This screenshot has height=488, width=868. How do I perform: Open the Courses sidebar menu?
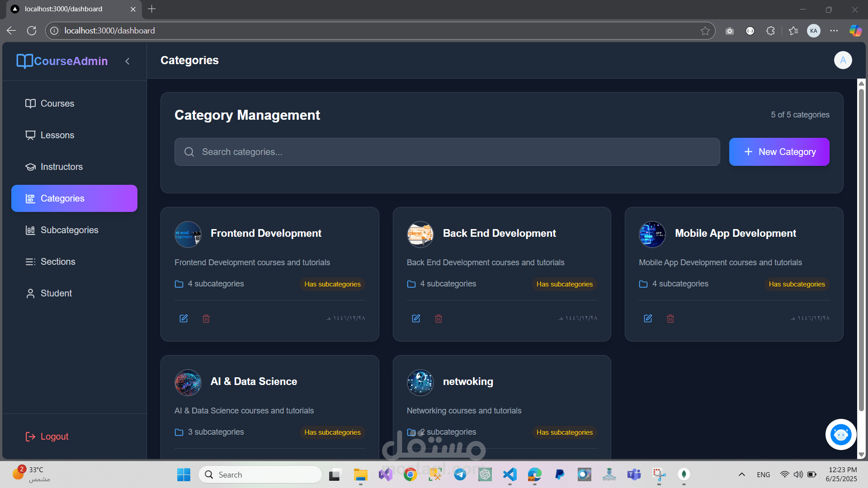point(57,103)
